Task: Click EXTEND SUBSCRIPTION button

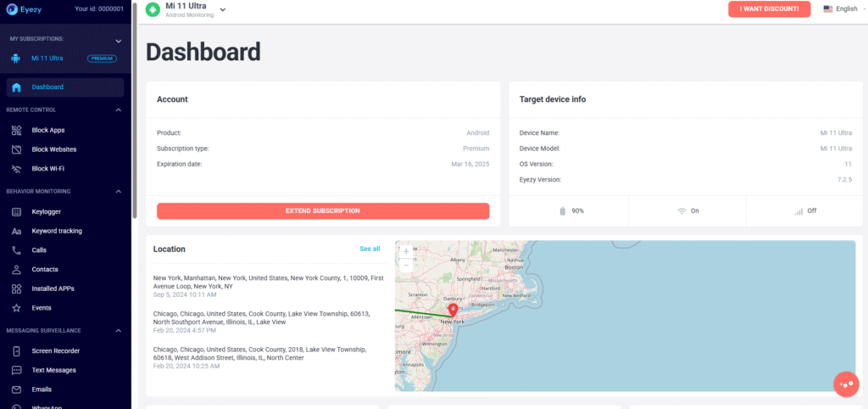Action: click(323, 210)
